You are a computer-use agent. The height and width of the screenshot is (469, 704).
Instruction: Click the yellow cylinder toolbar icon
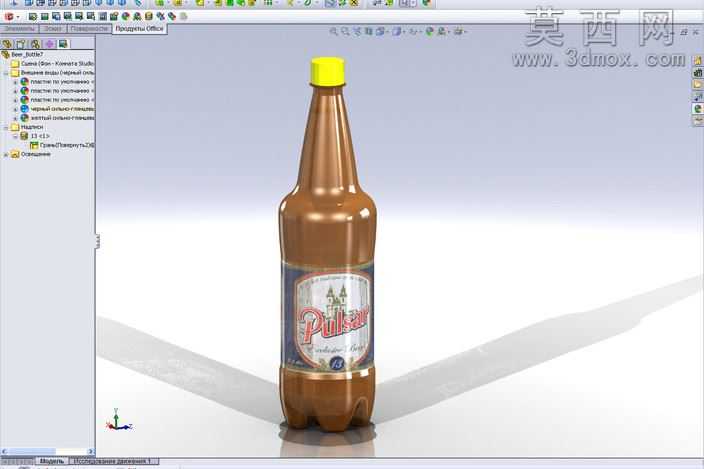coord(149,17)
